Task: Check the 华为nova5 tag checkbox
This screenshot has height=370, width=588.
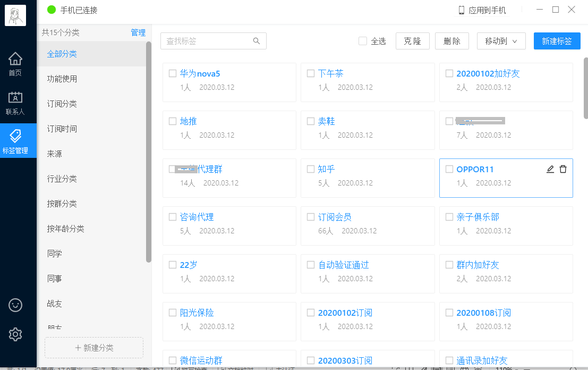Action: click(x=172, y=73)
